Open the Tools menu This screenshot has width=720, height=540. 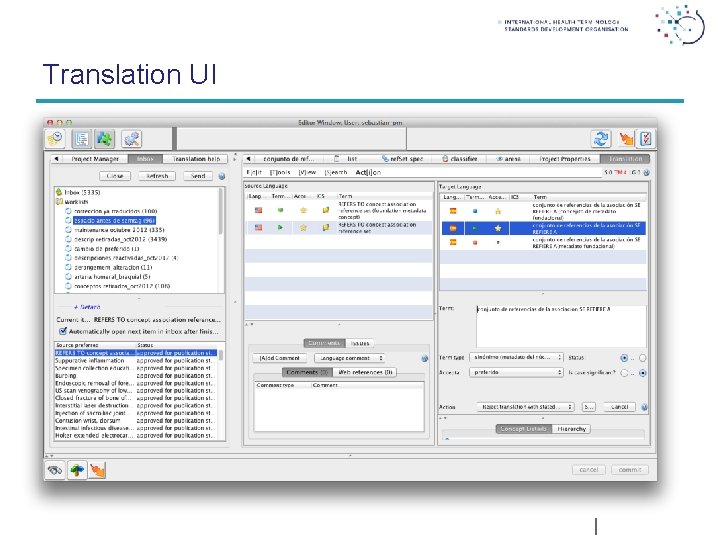(x=280, y=173)
